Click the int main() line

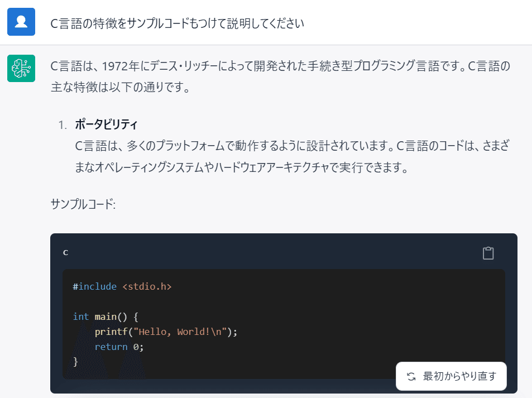click(105, 317)
